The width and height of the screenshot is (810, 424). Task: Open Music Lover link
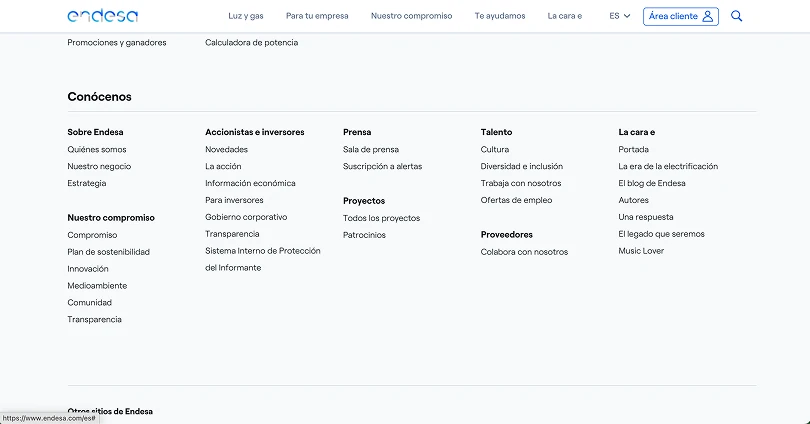click(641, 251)
